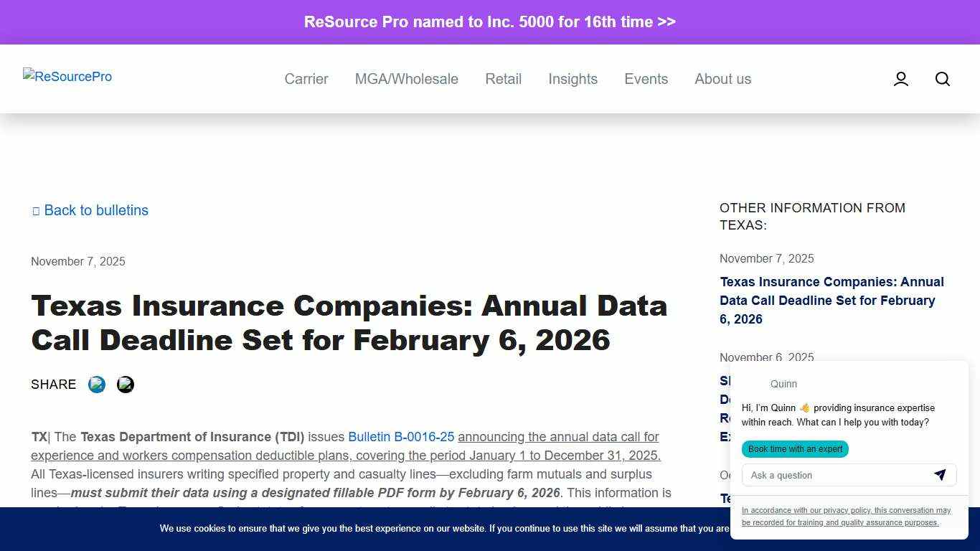Open Bulletin B-0016-25 link
980x551 pixels.
401,437
